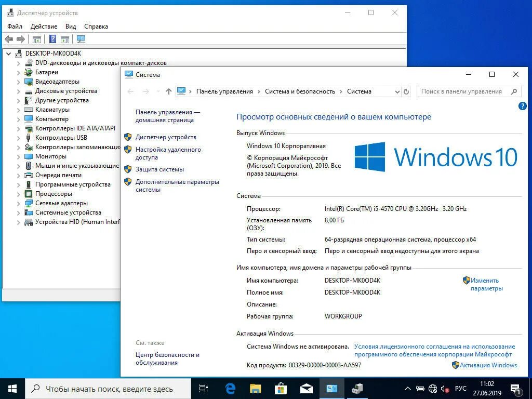Open the Справка menu
The image size is (532, 399).
[x=96, y=26]
